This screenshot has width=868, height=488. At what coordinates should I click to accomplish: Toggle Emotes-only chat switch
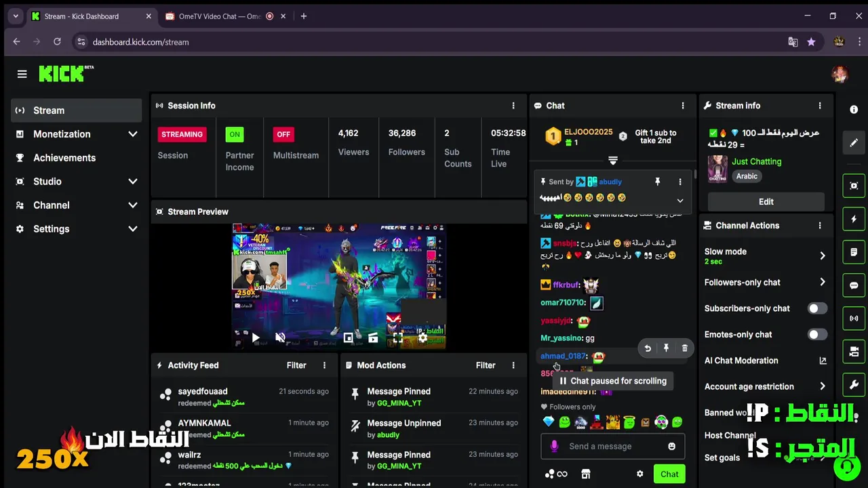coord(817,334)
